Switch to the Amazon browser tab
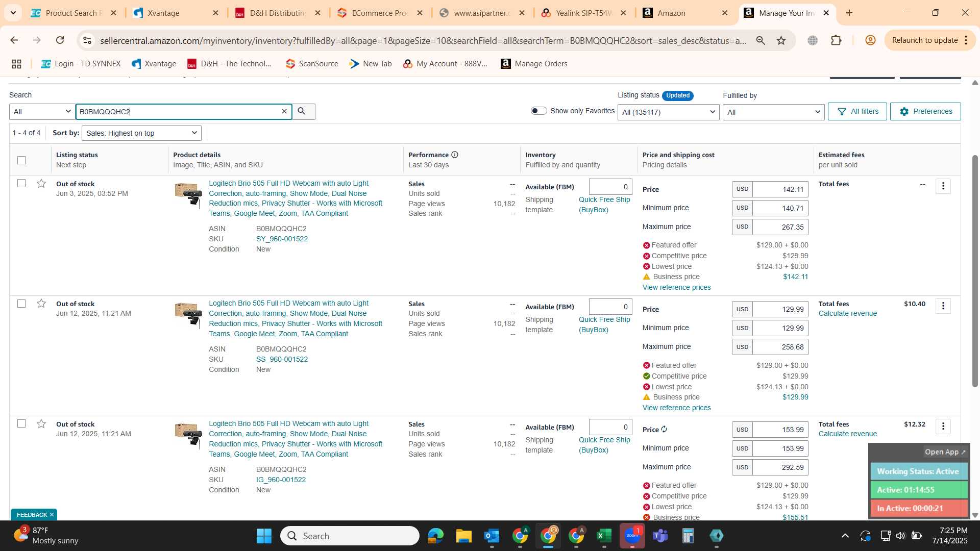 (x=685, y=13)
